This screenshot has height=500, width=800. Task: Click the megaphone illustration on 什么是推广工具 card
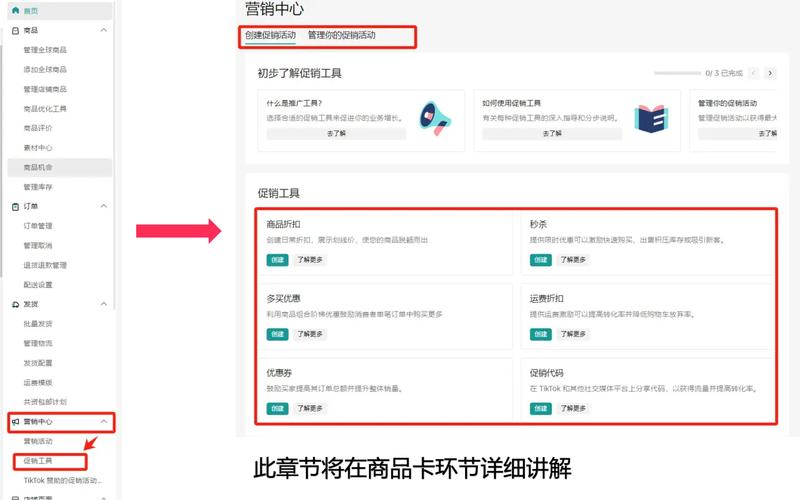(x=435, y=118)
